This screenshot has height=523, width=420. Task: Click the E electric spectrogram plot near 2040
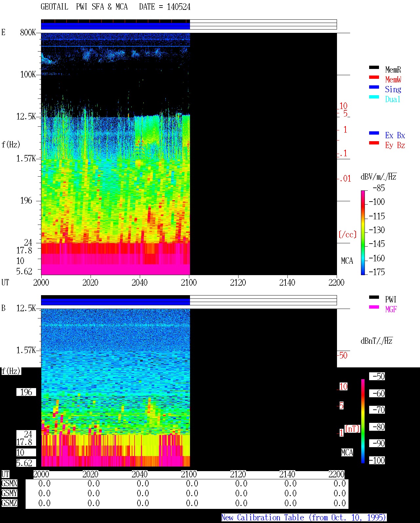[139, 154]
